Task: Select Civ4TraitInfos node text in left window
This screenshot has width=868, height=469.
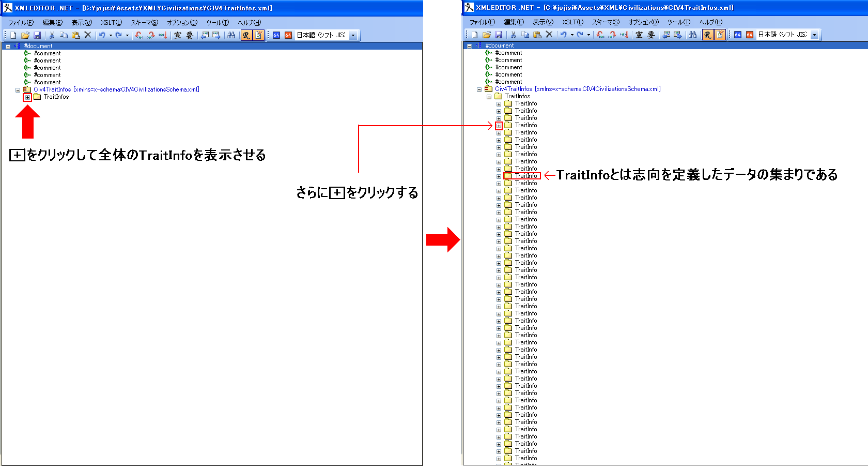Action: point(116,89)
